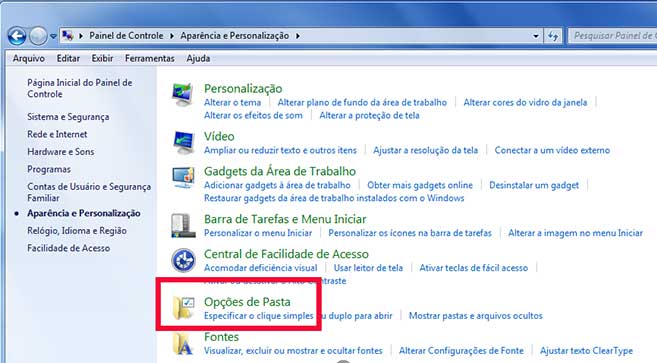
Task: Click Alterar cores do vidro da janela
Action: coord(525,102)
